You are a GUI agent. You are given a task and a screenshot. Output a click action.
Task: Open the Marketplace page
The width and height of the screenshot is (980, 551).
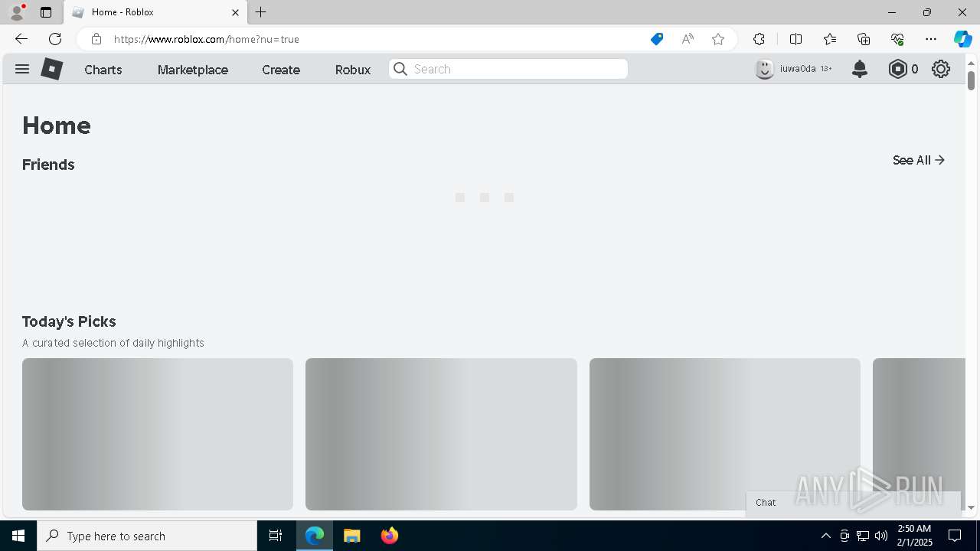tap(193, 70)
